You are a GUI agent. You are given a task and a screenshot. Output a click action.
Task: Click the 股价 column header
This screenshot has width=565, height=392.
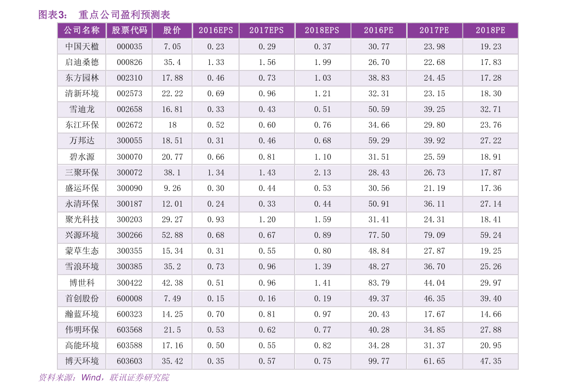point(172,30)
